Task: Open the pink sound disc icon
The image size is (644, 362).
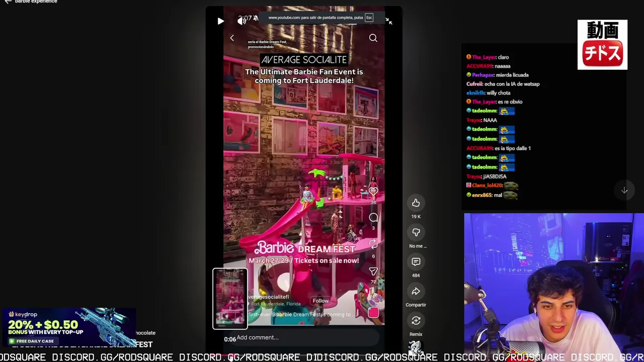Action: point(373,313)
